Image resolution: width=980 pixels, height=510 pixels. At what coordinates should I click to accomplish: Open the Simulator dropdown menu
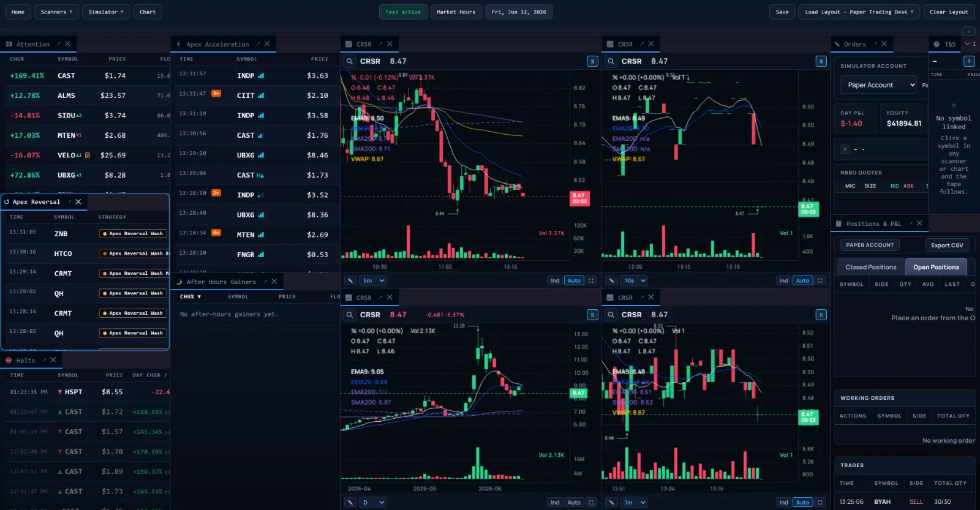click(106, 12)
